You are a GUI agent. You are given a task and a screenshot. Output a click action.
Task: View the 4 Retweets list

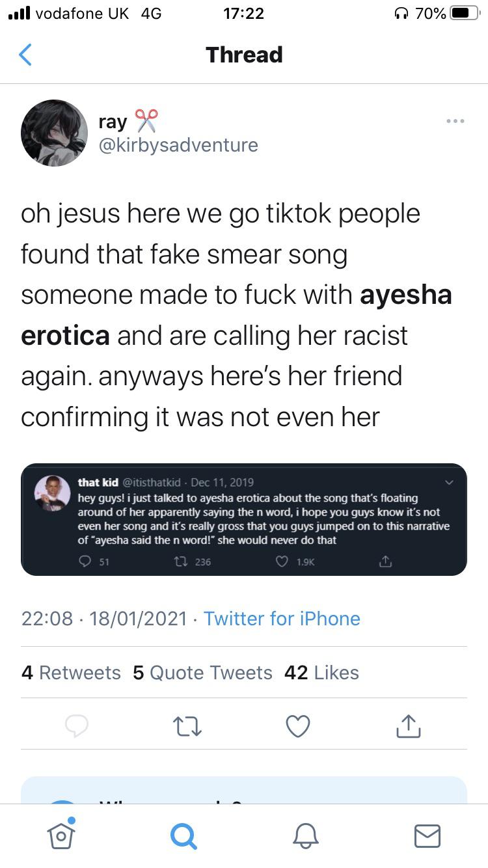click(71, 672)
